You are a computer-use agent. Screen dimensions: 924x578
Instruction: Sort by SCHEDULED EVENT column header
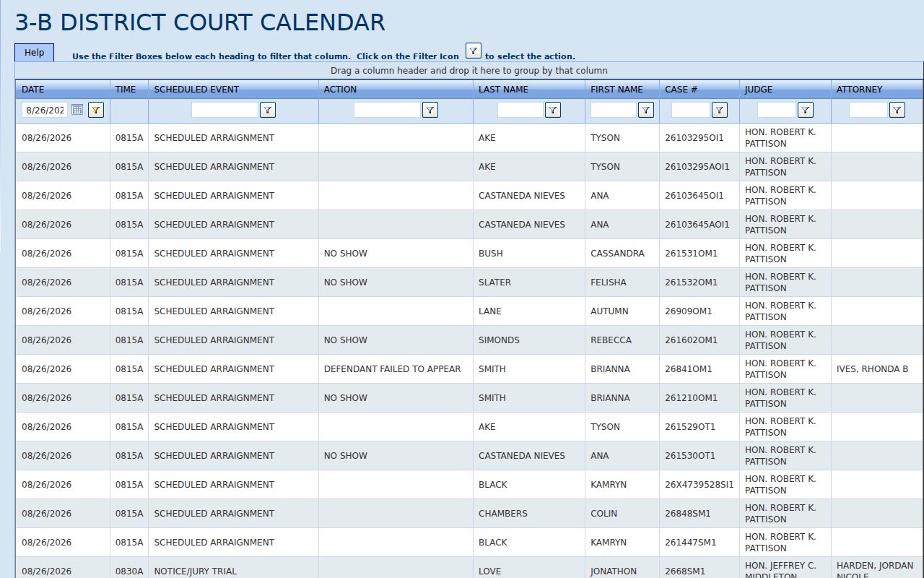coord(196,90)
